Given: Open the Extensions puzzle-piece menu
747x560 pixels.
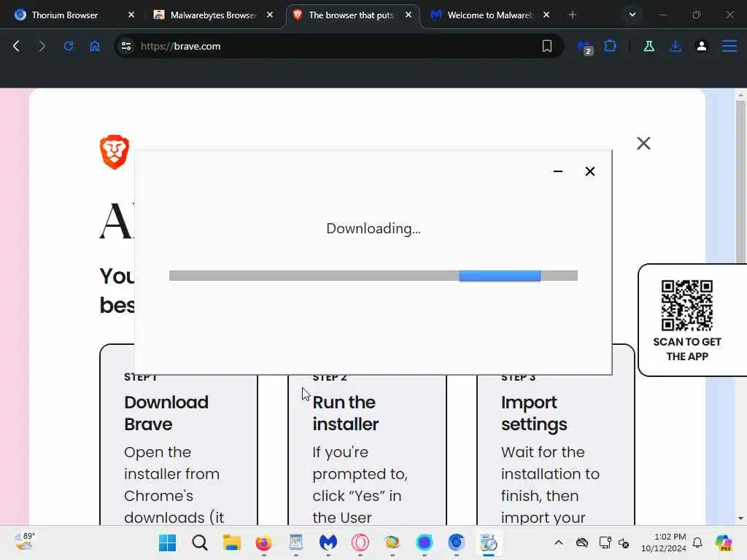Looking at the screenshot, I should [x=611, y=46].
